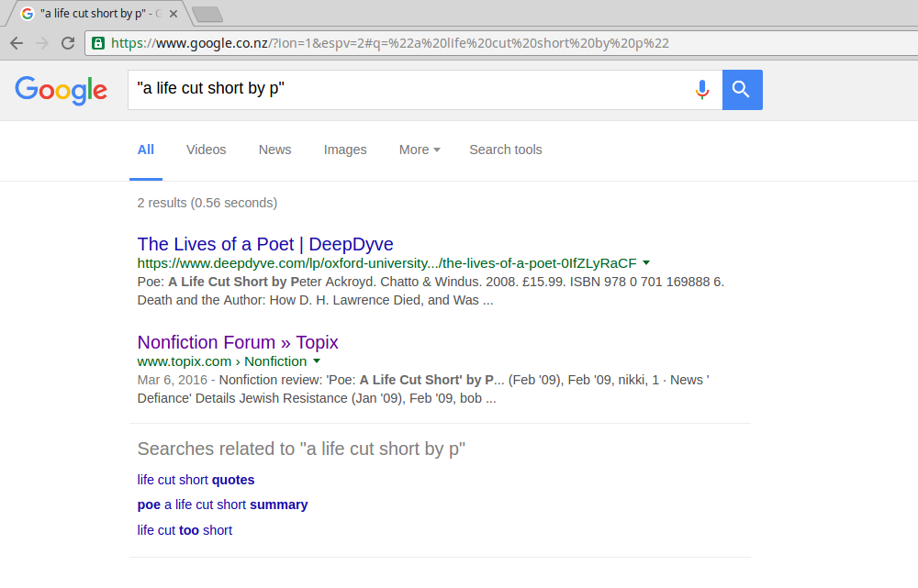Click the green padlock security icon
The width and height of the screenshot is (918, 588).
[98, 43]
